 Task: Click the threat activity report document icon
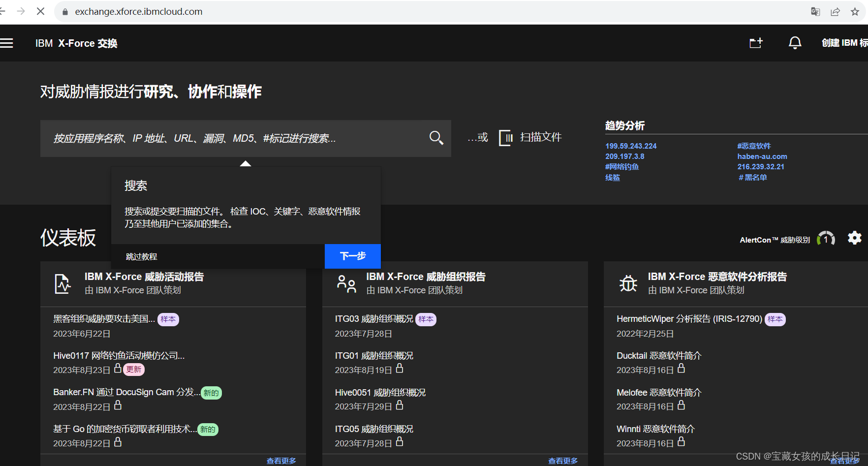[62, 283]
